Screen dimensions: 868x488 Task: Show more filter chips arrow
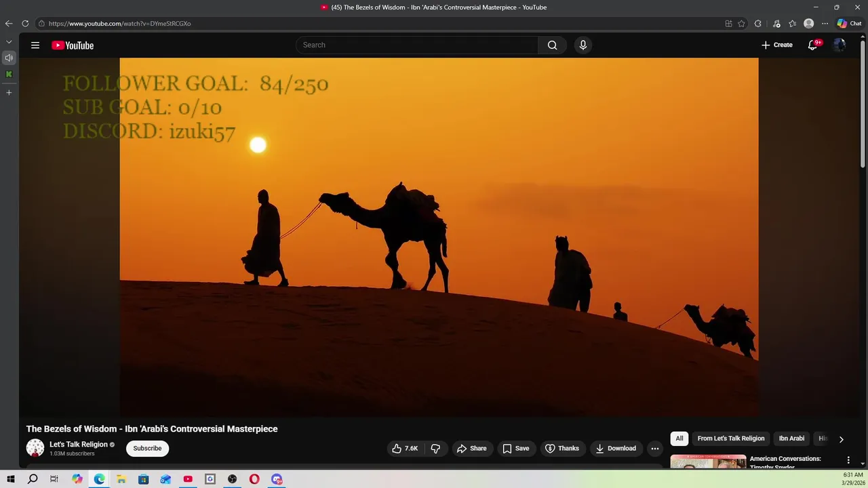click(841, 439)
